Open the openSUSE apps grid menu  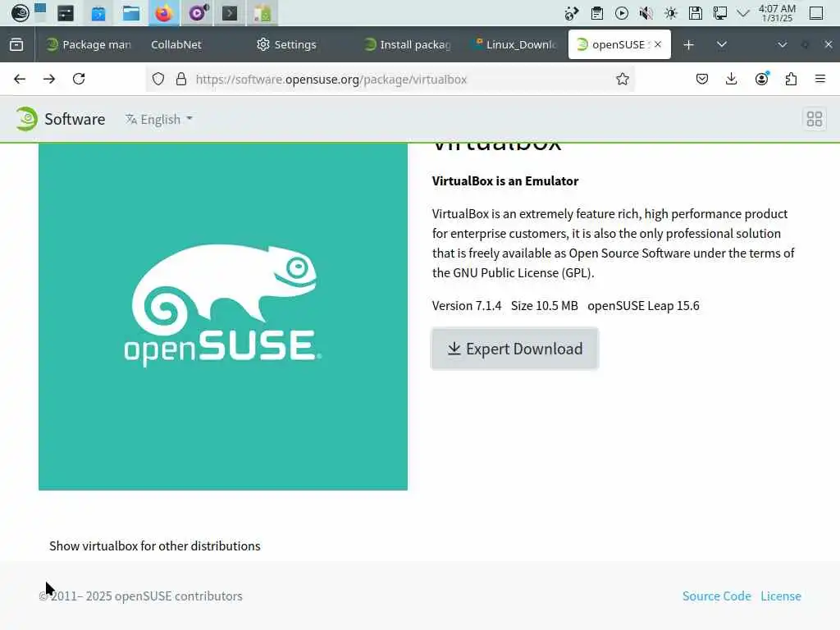click(815, 119)
